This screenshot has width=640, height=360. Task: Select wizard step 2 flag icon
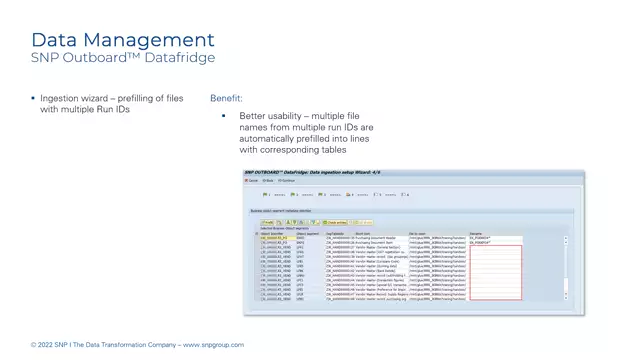293,195
